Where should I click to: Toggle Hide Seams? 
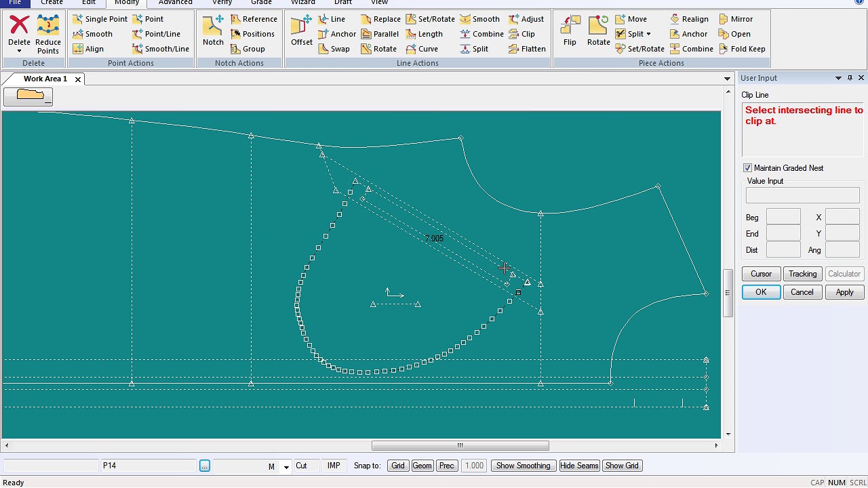coord(579,466)
